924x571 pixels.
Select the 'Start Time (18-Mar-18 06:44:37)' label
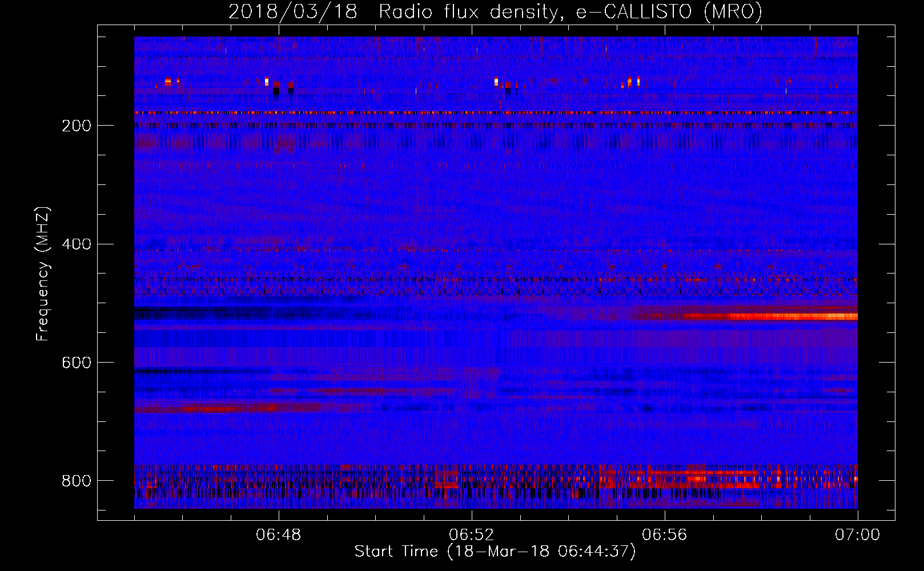click(x=495, y=552)
